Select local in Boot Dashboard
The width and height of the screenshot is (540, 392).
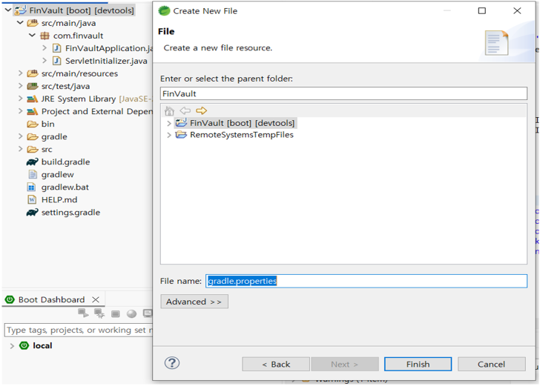click(x=42, y=345)
